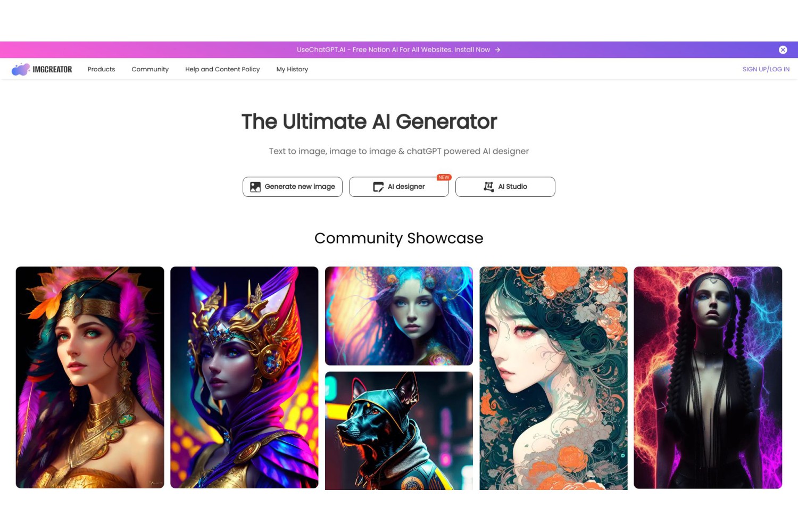Dismiss the promo banner with the X icon

pyautogui.click(x=783, y=49)
